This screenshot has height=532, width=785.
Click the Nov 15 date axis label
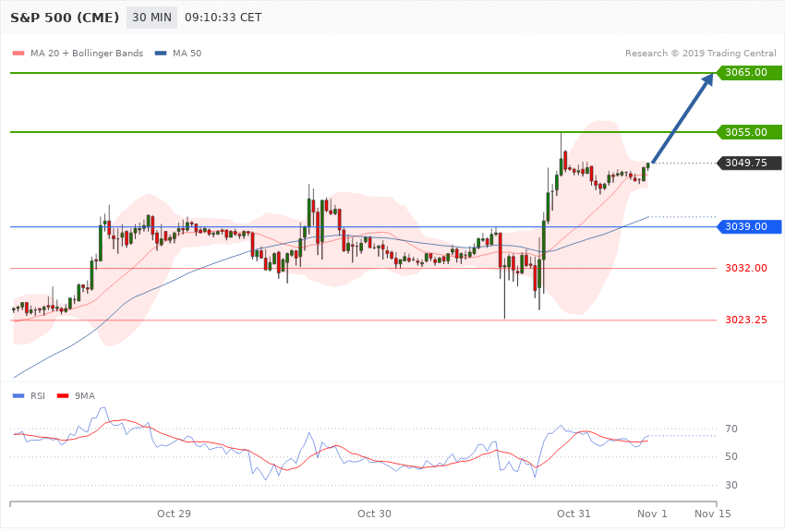click(x=712, y=514)
